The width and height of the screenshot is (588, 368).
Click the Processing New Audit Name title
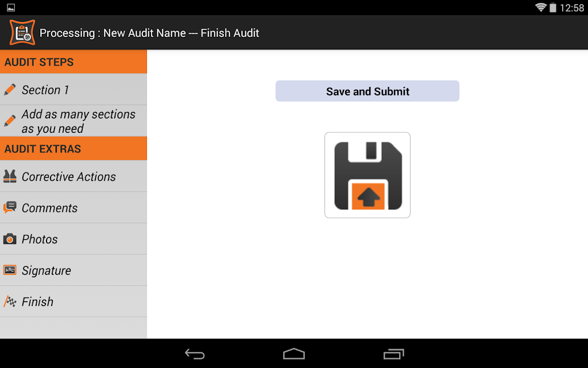click(149, 33)
